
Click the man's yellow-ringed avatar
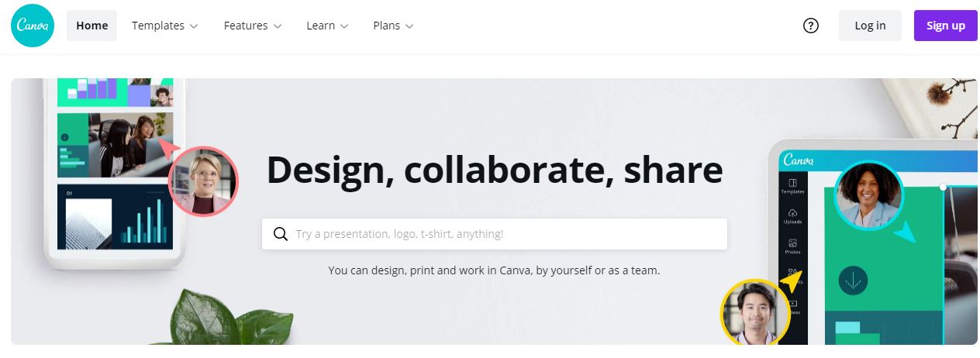[x=755, y=313]
